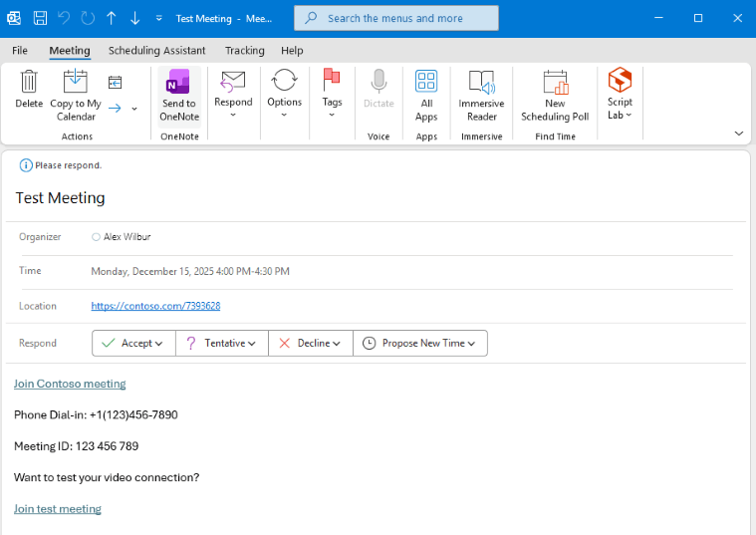Go to previous item with up arrow
The height and width of the screenshot is (535, 756).
coord(112,18)
